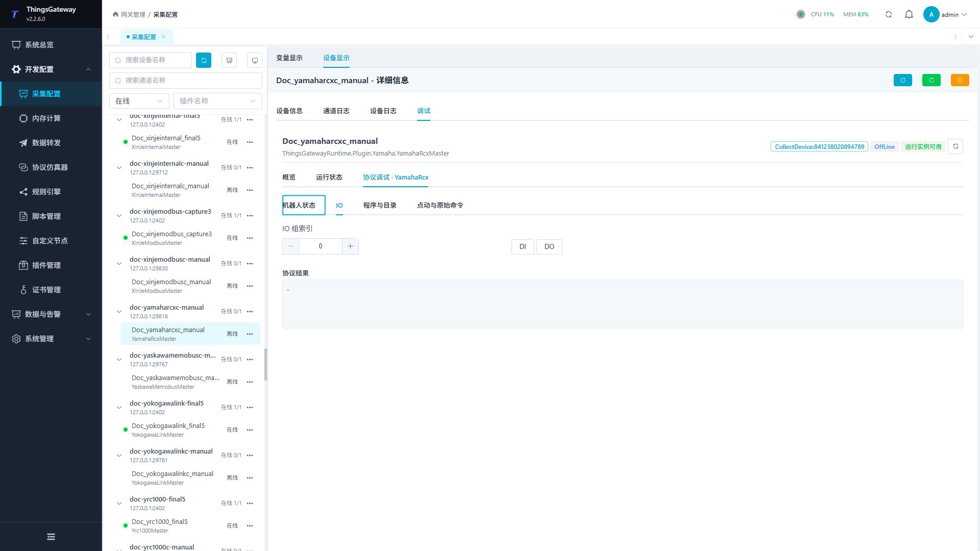
Task: Expand the 系统管理 menu group
Action: (x=51, y=339)
